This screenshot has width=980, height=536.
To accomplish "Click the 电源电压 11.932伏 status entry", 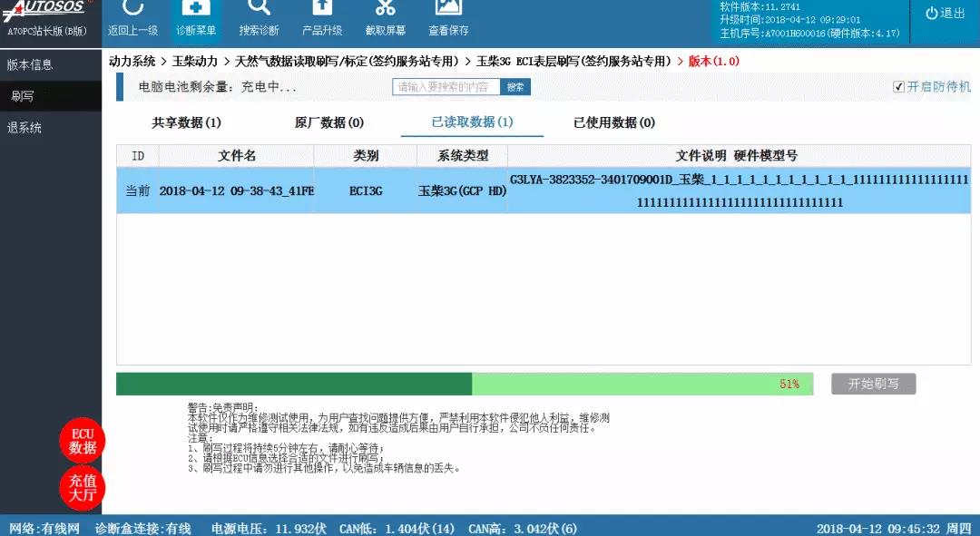I will click(269, 529).
